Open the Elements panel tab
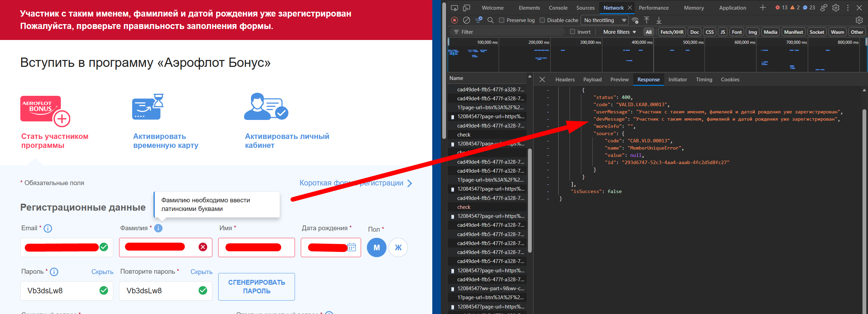The width and height of the screenshot is (868, 314). point(529,8)
